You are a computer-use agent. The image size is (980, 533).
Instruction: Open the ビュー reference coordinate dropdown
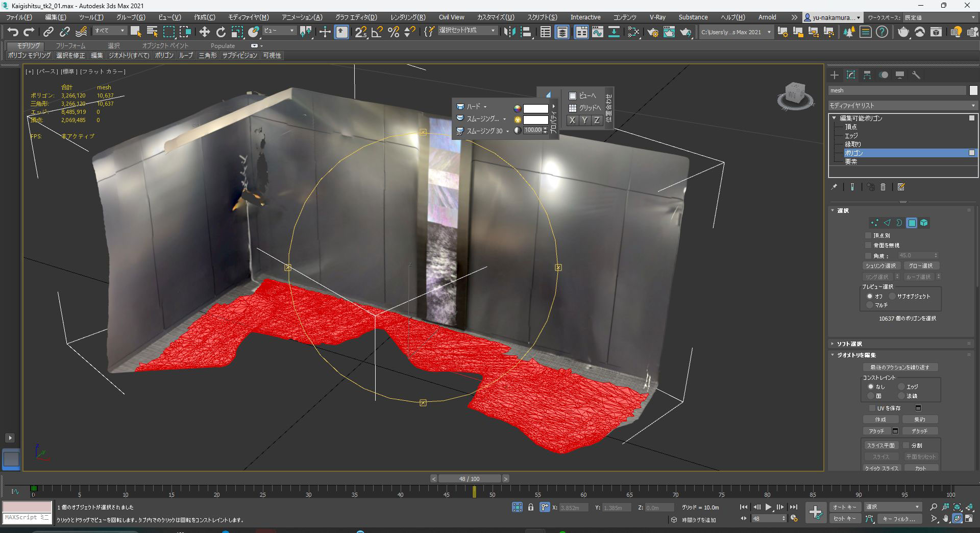click(279, 31)
